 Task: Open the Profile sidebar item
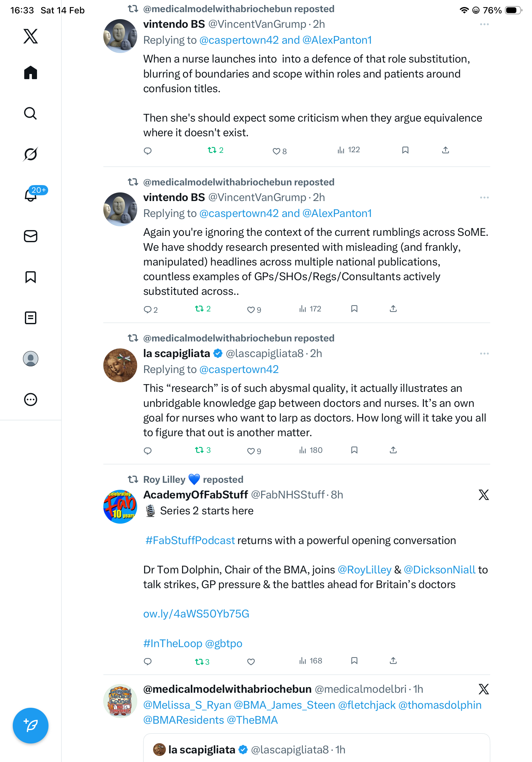click(31, 358)
